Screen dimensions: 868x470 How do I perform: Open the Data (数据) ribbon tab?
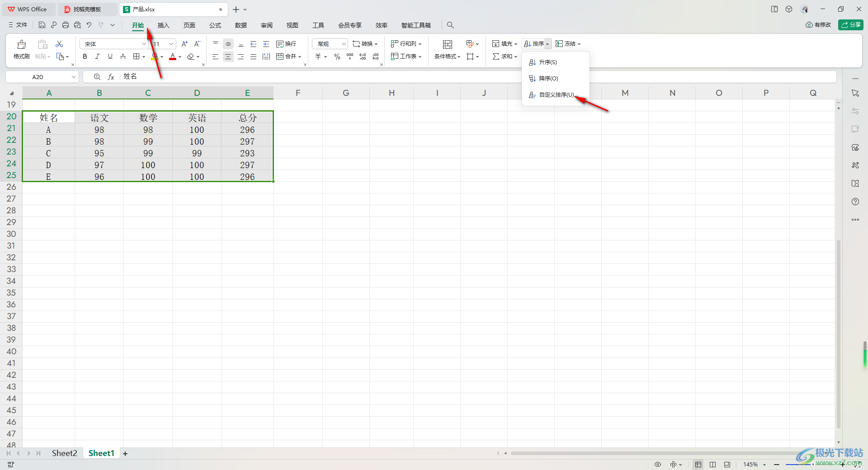[x=241, y=25]
